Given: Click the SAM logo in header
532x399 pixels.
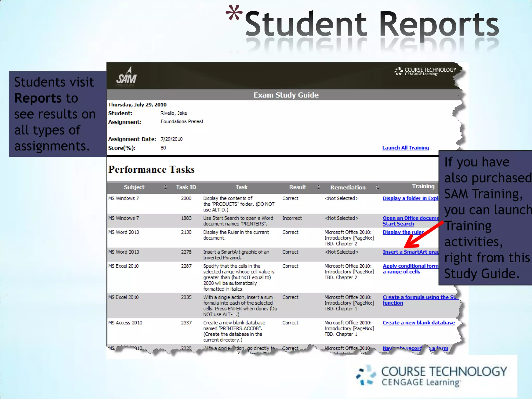Looking at the screenshot, I should coord(126,76).
